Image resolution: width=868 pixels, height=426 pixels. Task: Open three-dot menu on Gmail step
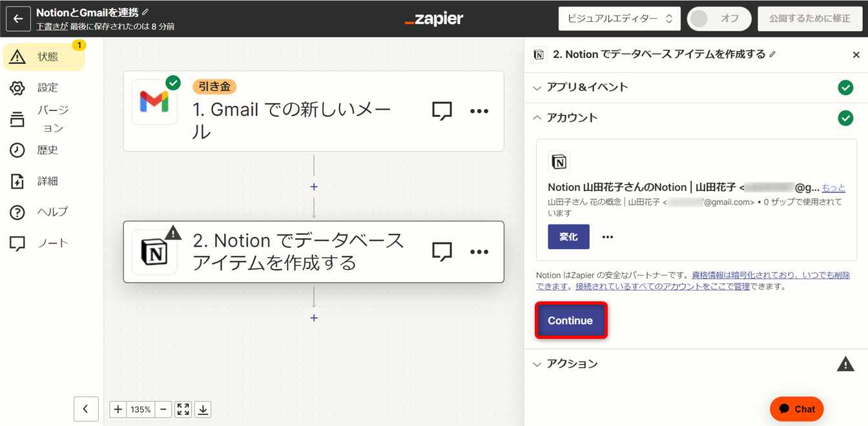click(x=479, y=111)
